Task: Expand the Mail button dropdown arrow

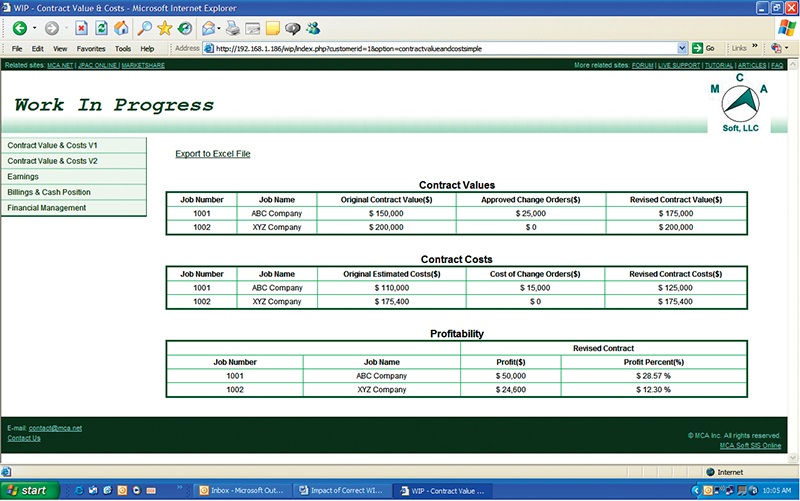Action: click(x=217, y=28)
